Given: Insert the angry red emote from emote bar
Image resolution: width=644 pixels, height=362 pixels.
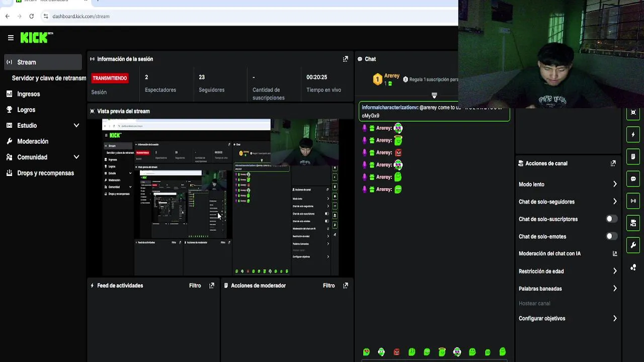Looking at the screenshot, I should coord(396,352).
